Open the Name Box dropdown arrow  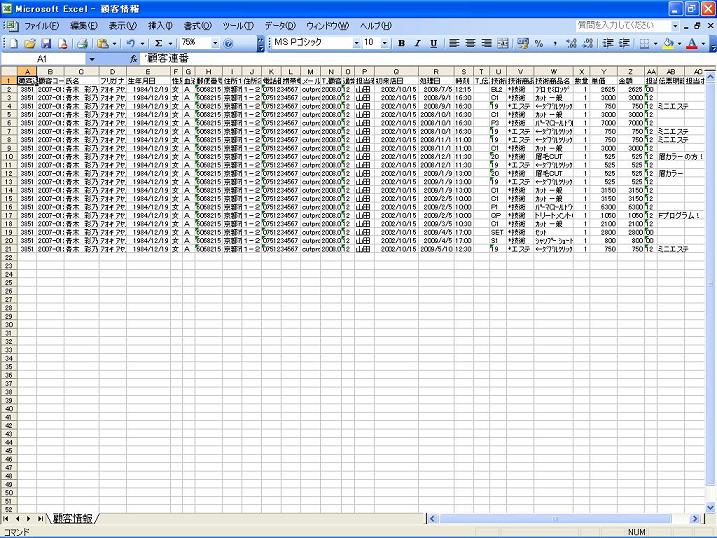pyautogui.click(x=92, y=59)
